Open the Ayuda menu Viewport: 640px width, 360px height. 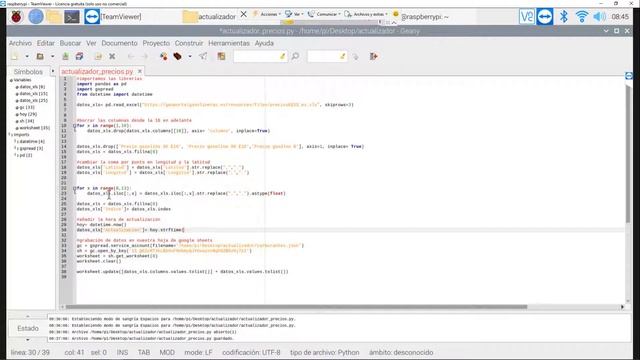point(264,43)
